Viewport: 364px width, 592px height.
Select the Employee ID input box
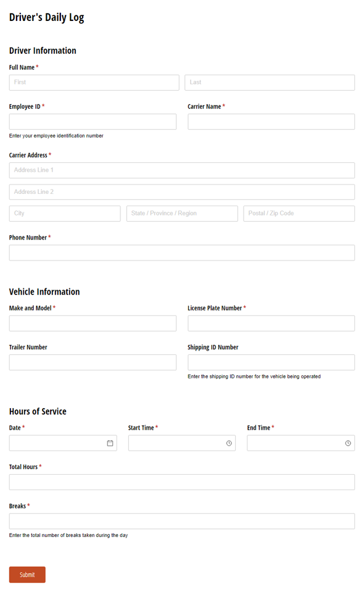click(93, 122)
